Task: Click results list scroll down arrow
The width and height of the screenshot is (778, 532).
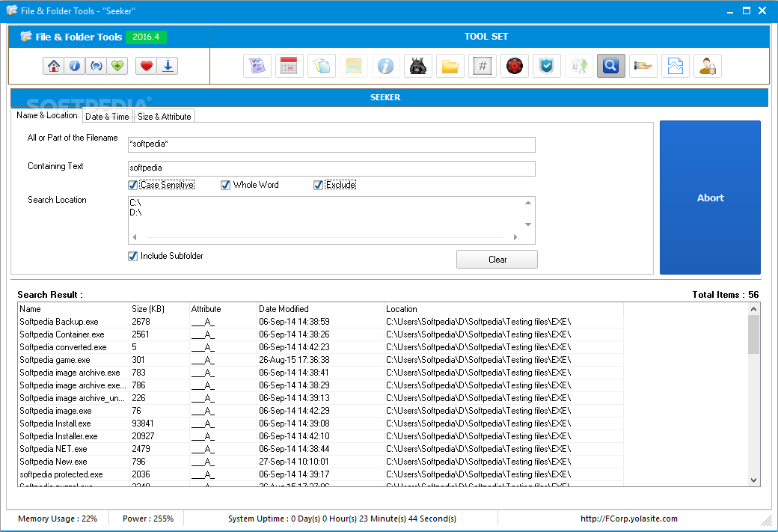Action: pos(754,480)
